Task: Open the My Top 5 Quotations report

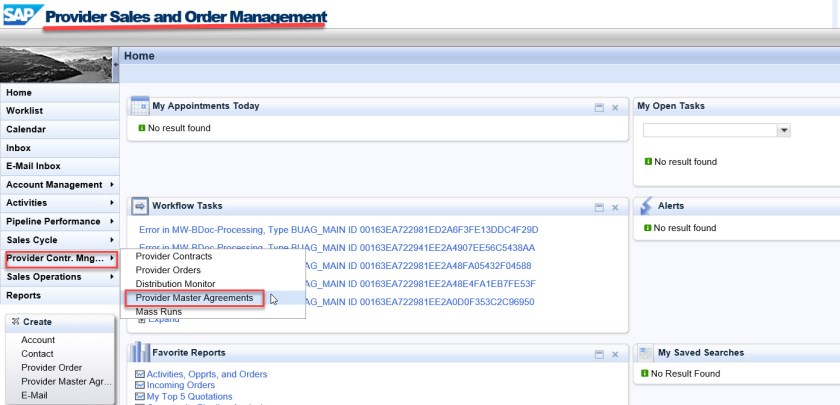Action: coord(190,396)
